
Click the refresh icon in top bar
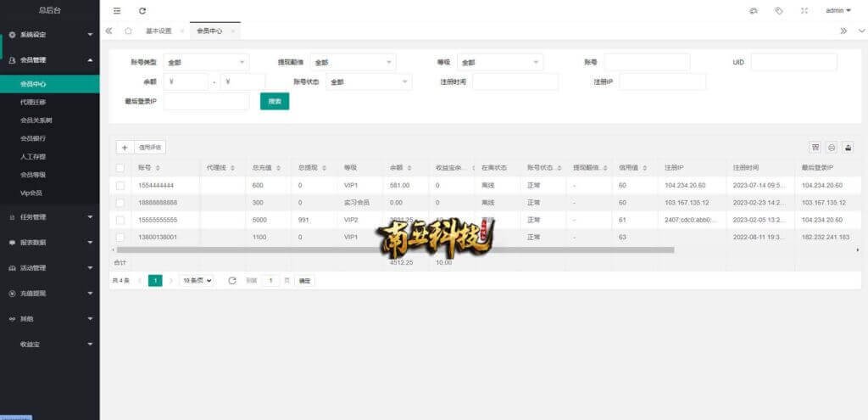pos(142,10)
